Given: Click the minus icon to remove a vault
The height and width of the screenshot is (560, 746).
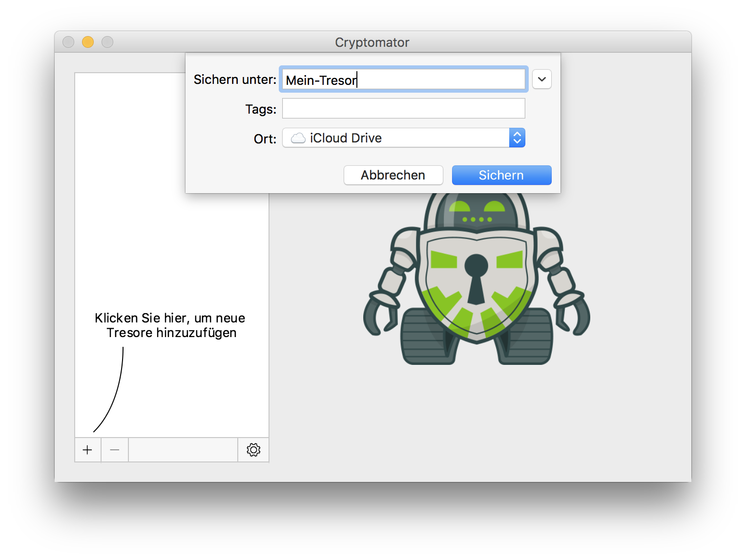Looking at the screenshot, I should point(115,450).
